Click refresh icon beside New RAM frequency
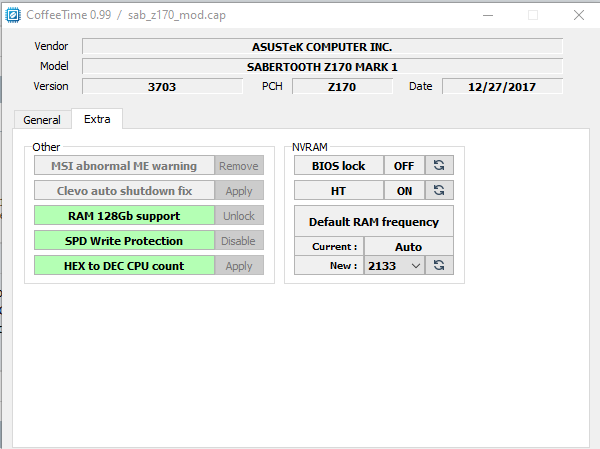 [x=439, y=265]
